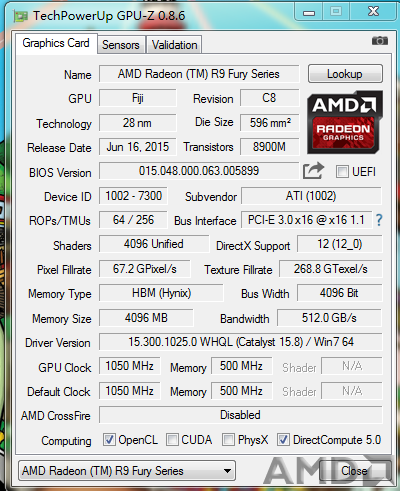Click the GPU Clock row Memory 500 MHz field
400x491 pixels.
click(242, 366)
